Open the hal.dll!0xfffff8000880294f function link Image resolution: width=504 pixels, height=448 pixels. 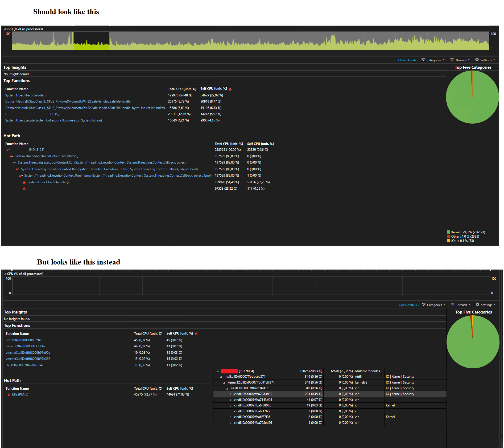click(x=24, y=340)
